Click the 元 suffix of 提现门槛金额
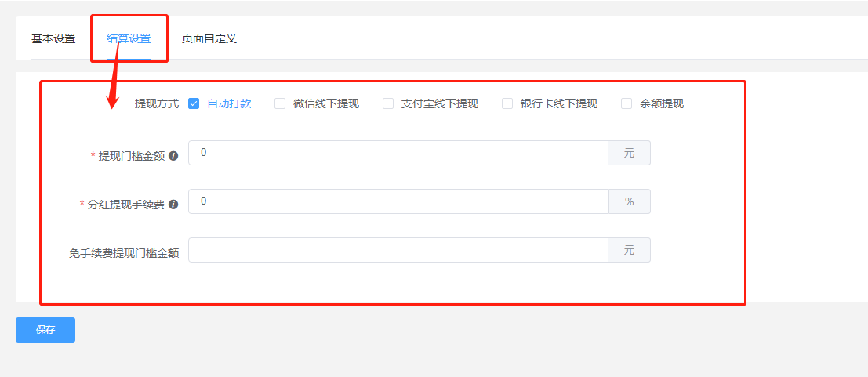Image resolution: width=868 pixels, height=377 pixels. 630,153
